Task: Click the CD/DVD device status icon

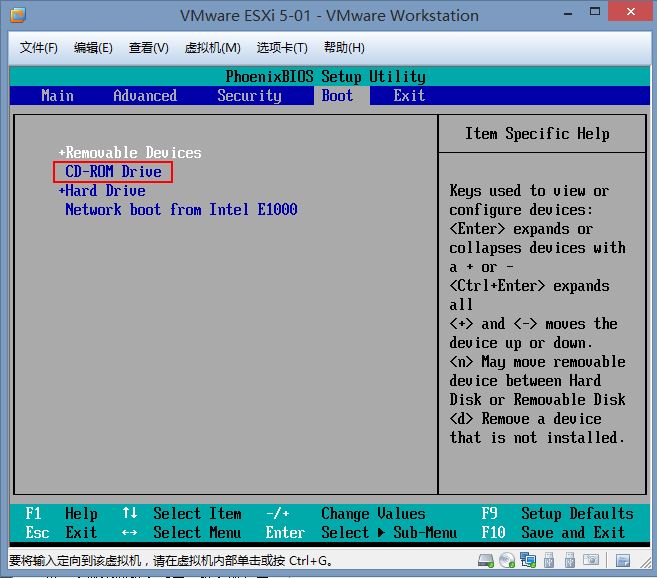Action: point(507,560)
